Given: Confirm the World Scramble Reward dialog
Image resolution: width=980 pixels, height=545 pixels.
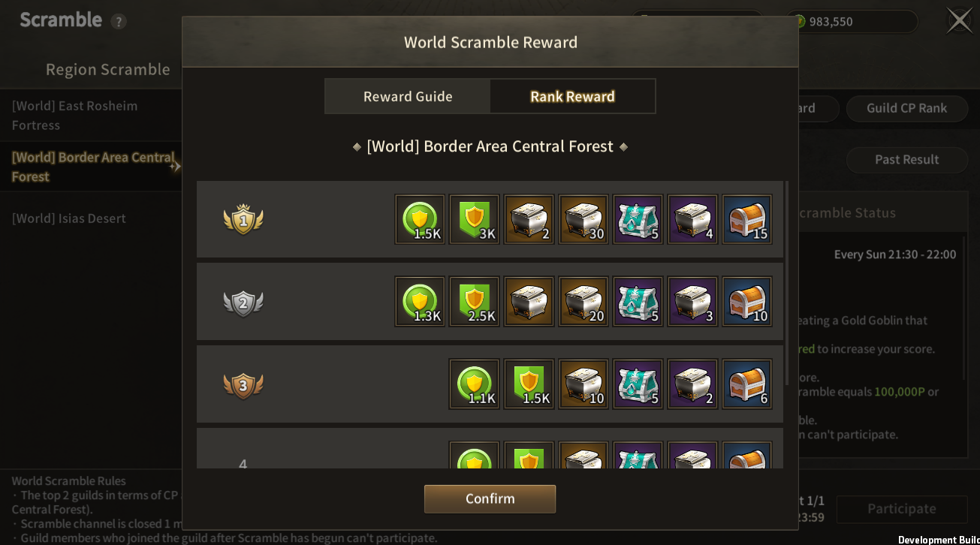Looking at the screenshot, I should (x=490, y=498).
